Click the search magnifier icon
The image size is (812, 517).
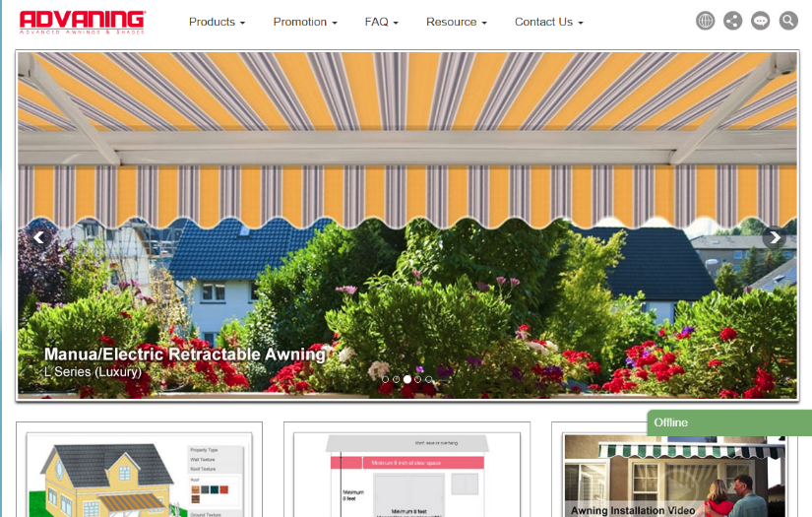point(788,21)
